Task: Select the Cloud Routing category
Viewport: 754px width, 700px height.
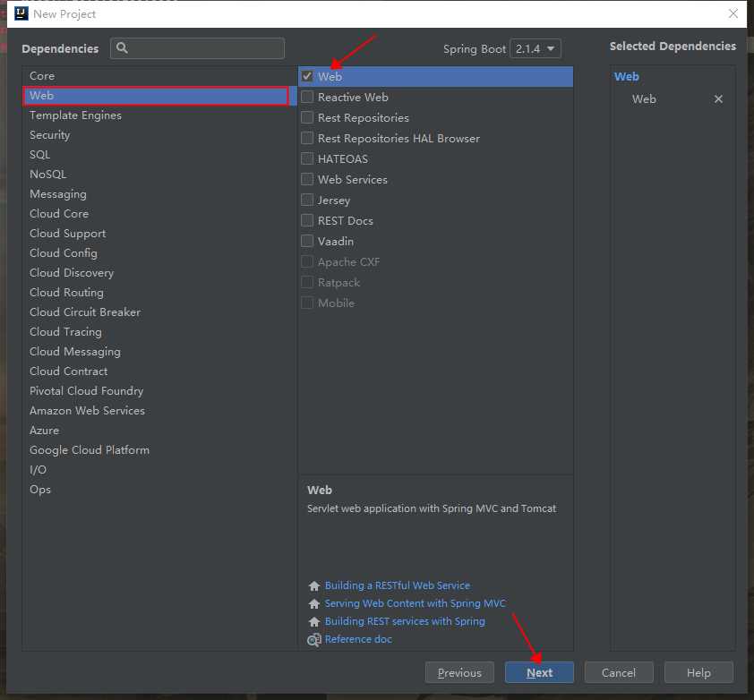Action: tap(159, 293)
